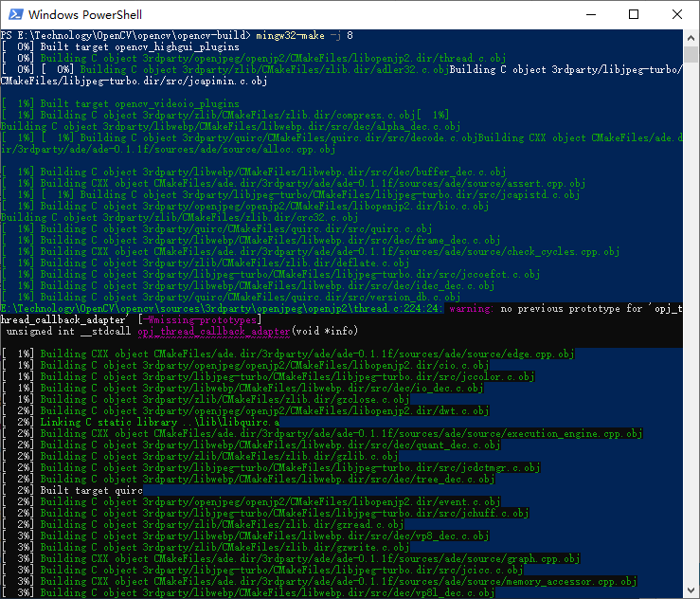The image size is (700, 599).
Task: Click the line building gzclose.c.obj
Action: click(x=205, y=399)
